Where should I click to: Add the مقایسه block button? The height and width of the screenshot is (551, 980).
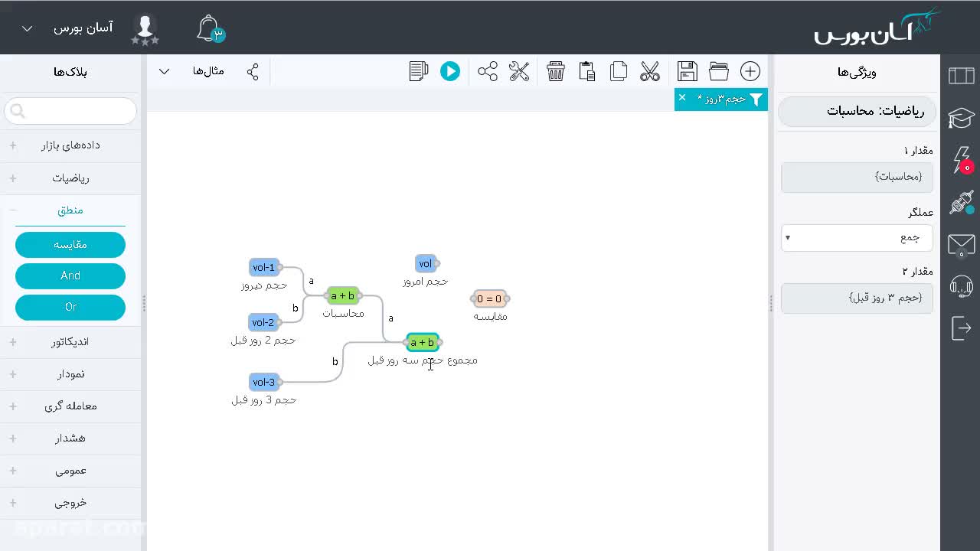point(70,245)
